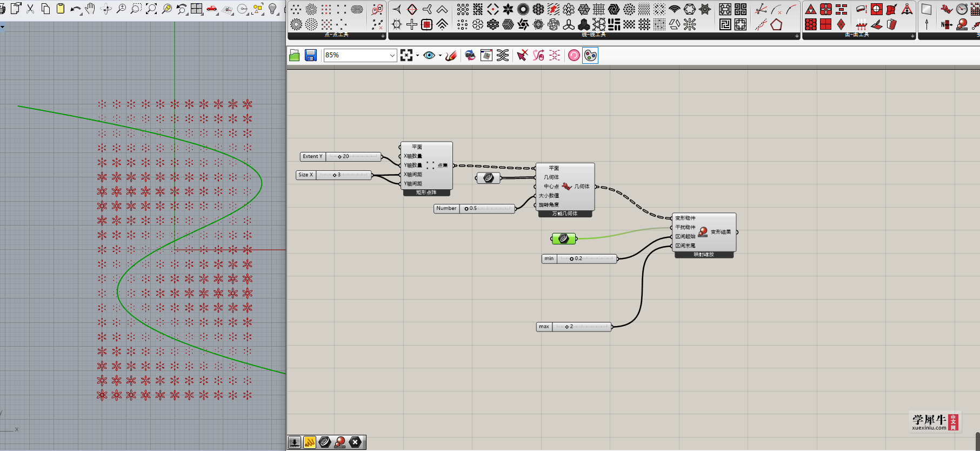Viewport: 980px width, 451px height.
Task: Activate the Pan hand tool
Action: (90, 9)
